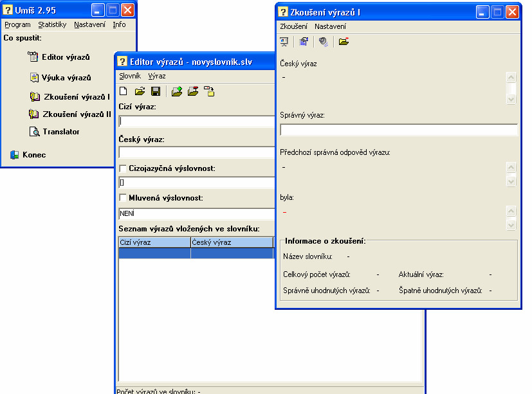
Task: Open the Zkoušení menu
Action: pos(293,26)
